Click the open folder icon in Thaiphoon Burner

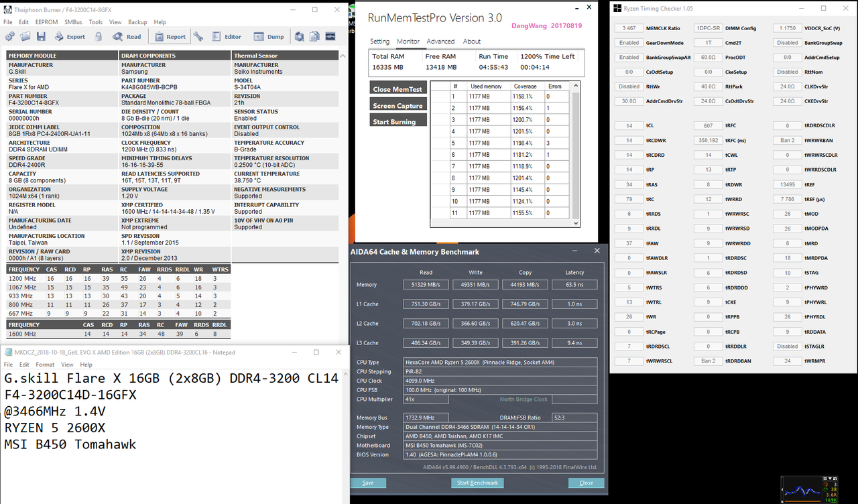pyautogui.click(x=25, y=37)
